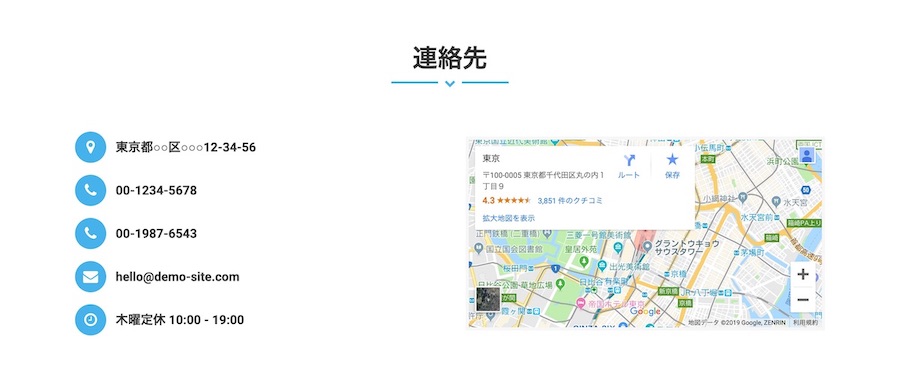Click the 日比谷公園 草地広場 park marker

(560, 284)
